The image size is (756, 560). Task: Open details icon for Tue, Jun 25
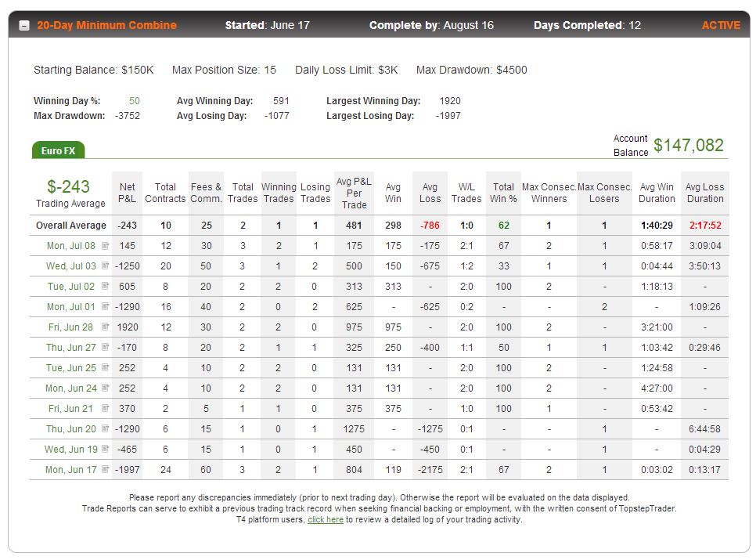point(105,367)
